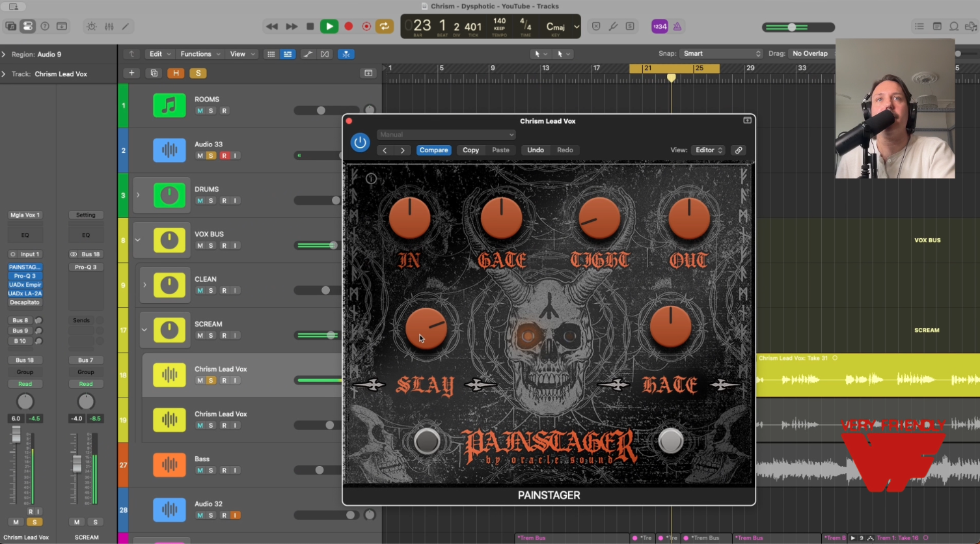Open the Manual preset dropdown in plugin

tap(446, 135)
